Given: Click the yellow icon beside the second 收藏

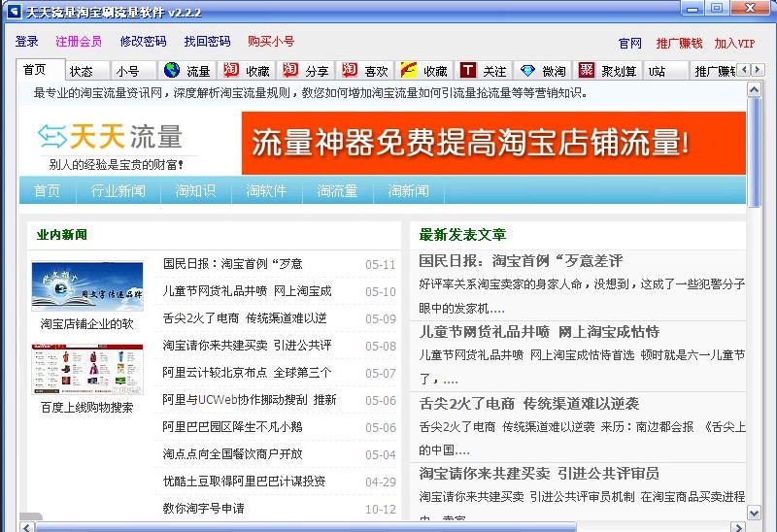Looking at the screenshot, I should 408,70.
